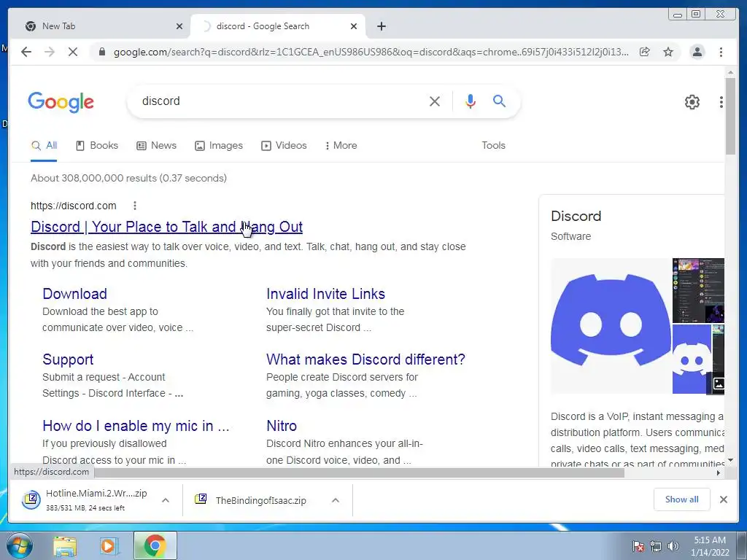Click the more-images icon on Discord thumbnails

718,384
